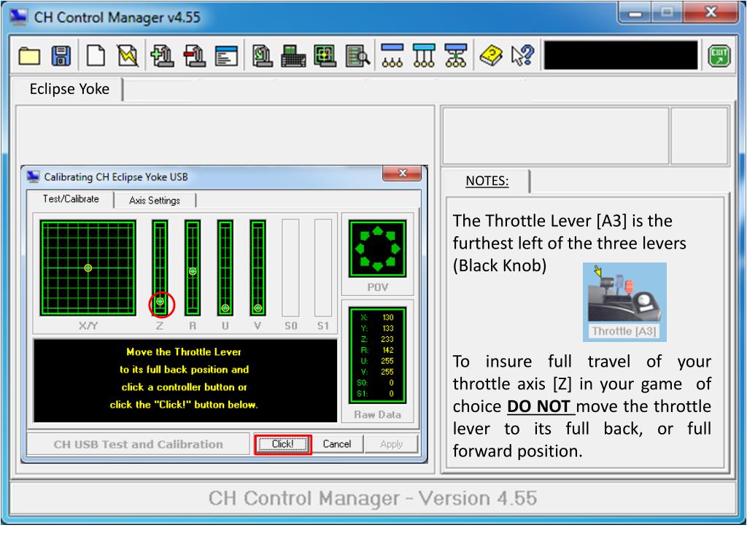Viewport: 747px width, 560px height.
Task: Open the yellow help book icon
Action: pos(491,56)
